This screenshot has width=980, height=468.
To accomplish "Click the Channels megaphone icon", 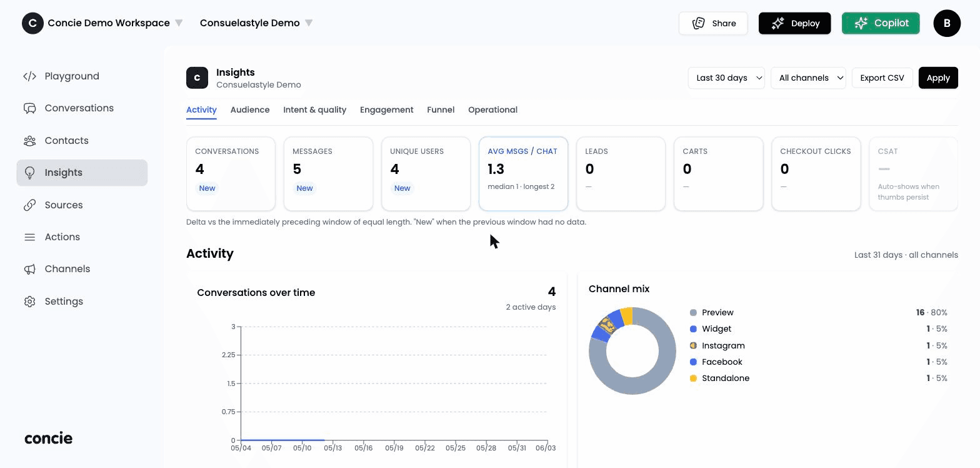I will 29,269.
